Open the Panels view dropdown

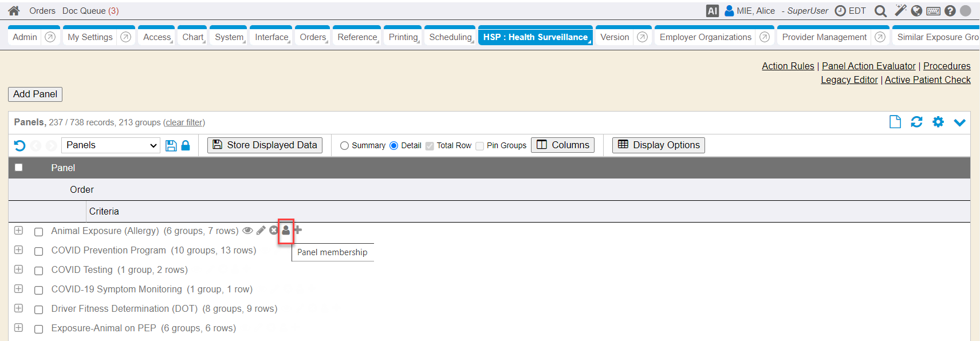[111, 145]
